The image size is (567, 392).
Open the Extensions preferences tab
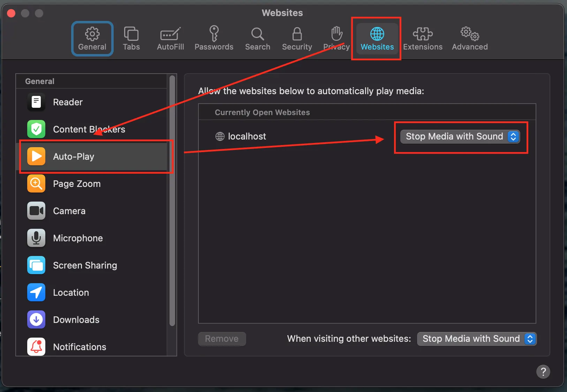[x=423, y=39]
